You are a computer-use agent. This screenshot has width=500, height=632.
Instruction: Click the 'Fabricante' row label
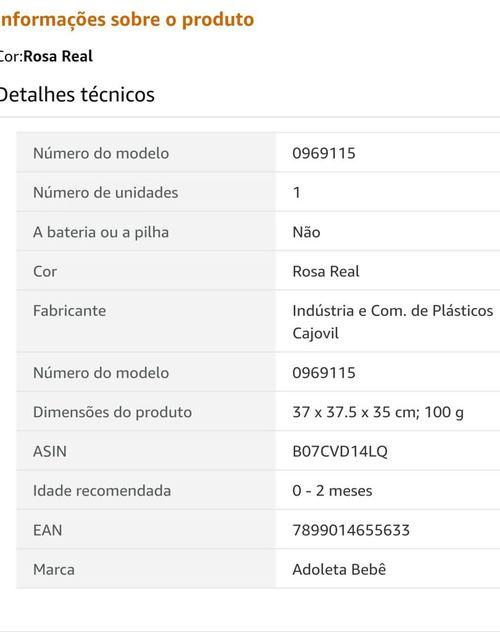(69, 311)
